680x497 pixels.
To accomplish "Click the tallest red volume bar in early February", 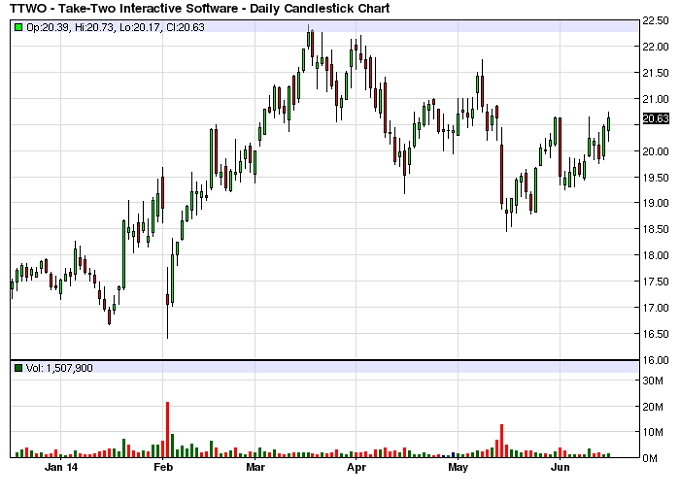I will pyautogui.click(x=167, y=430).
